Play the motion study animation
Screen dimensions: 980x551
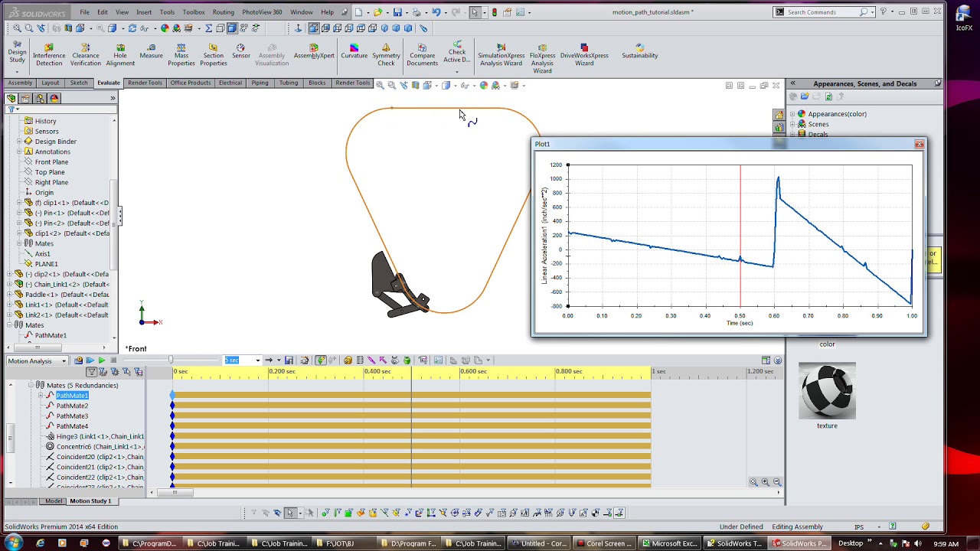coord(101,360)
